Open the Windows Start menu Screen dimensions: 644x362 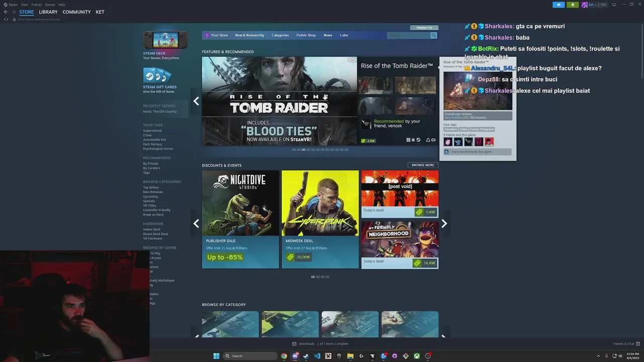[216, 356]
